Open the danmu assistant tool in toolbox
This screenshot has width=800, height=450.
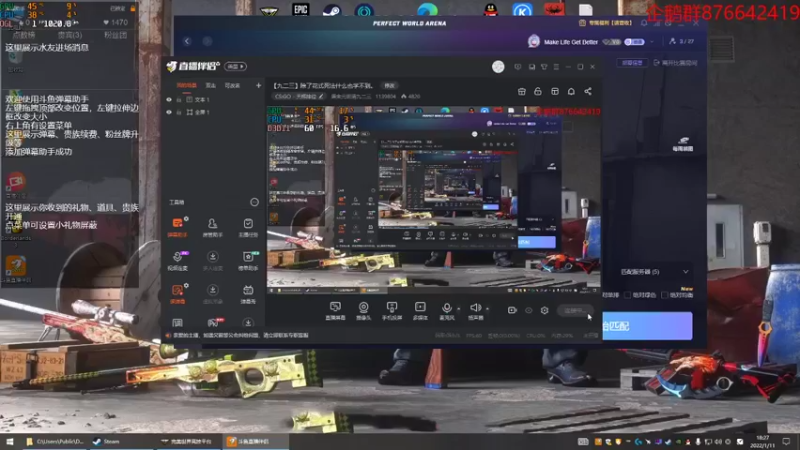(x=177, y=227)
